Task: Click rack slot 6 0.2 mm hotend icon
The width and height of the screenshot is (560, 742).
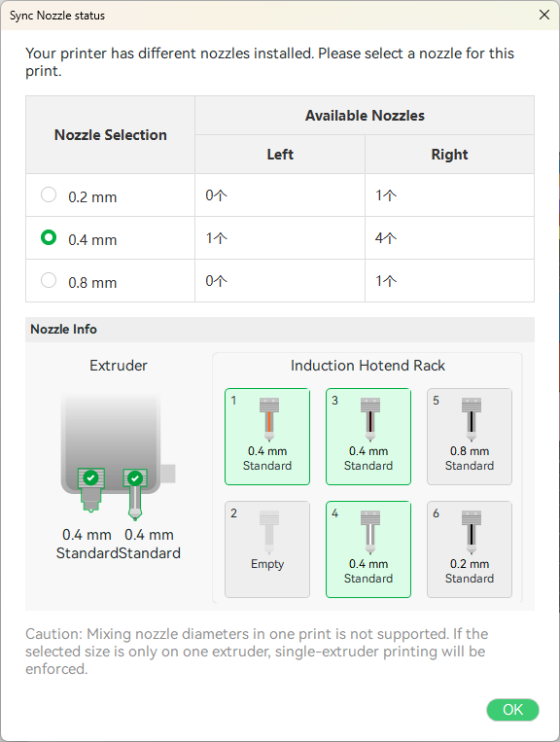Action: coord(472,532)
